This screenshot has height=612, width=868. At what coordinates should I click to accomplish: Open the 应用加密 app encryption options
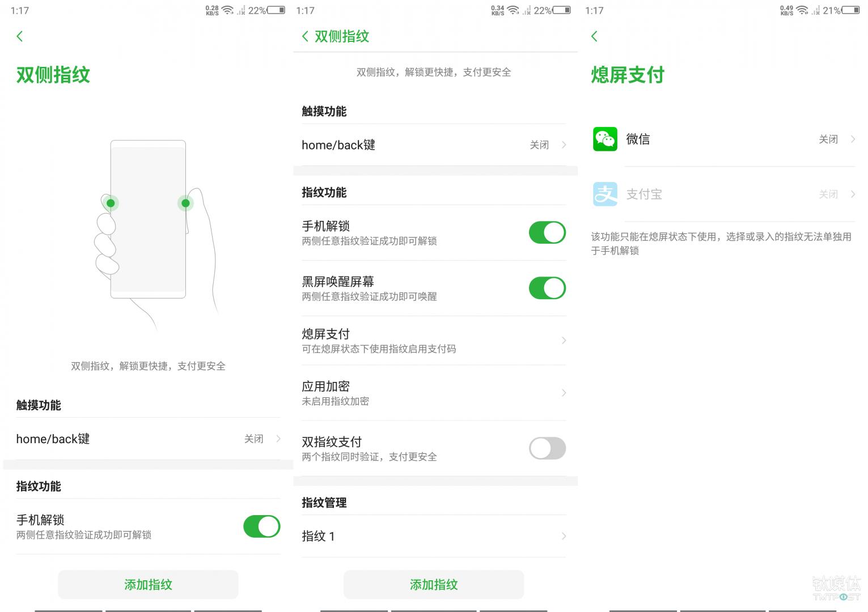(x=433, y=393)
